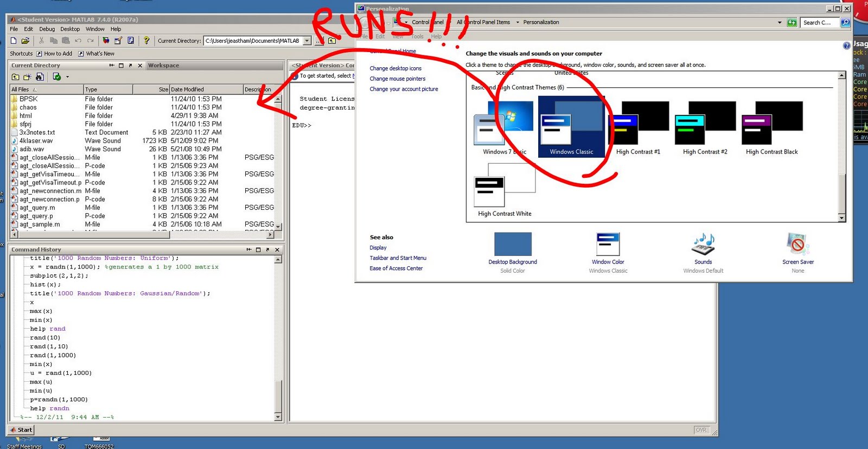
Task: Open Change desktop icons link
Action: point(395,68)
